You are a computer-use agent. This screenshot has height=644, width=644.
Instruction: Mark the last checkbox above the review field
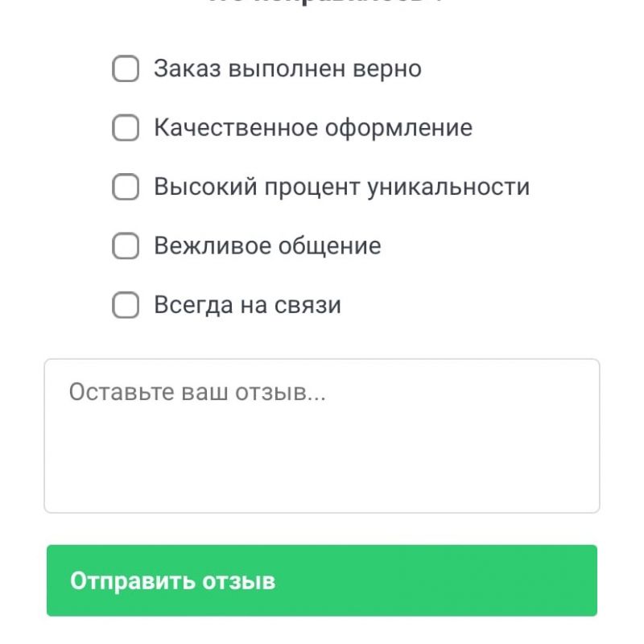click(x=126, y=305)
